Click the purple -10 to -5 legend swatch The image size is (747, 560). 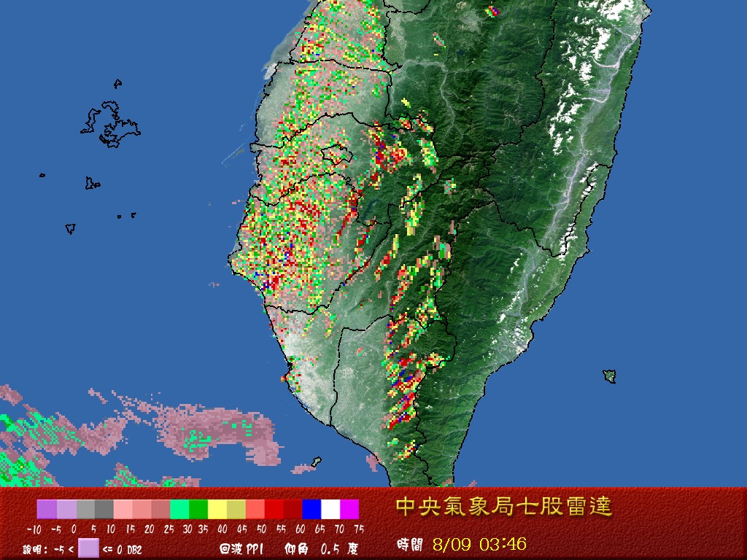(x=47, y=509)
